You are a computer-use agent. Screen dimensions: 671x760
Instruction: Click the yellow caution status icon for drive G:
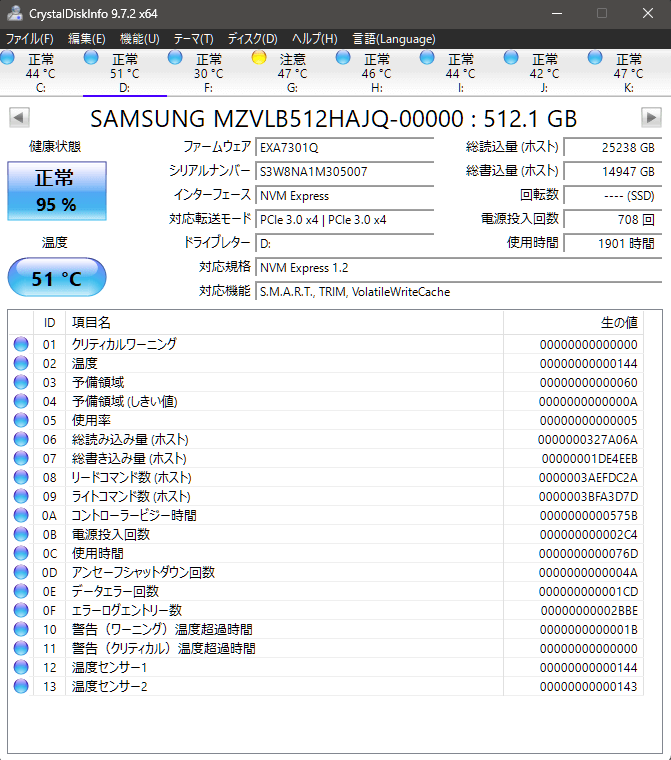(x=259, y=58)
